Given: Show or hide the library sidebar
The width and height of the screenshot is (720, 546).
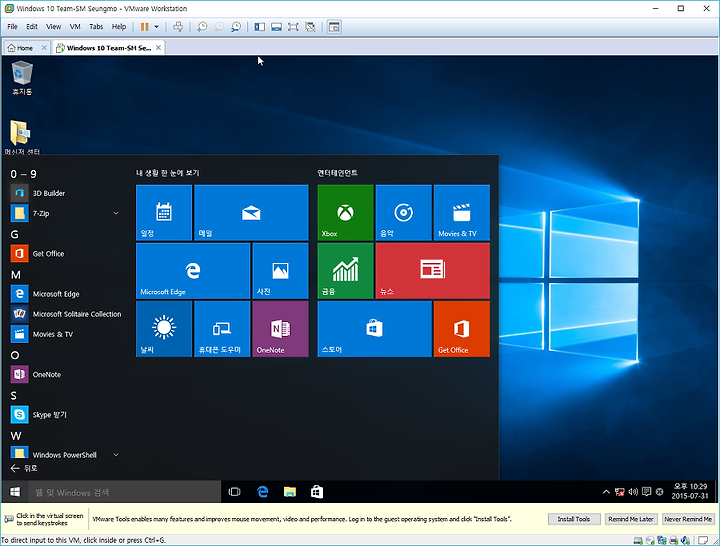Looking at the screenshot, I should pyautogui.click(x=259, y=27).
